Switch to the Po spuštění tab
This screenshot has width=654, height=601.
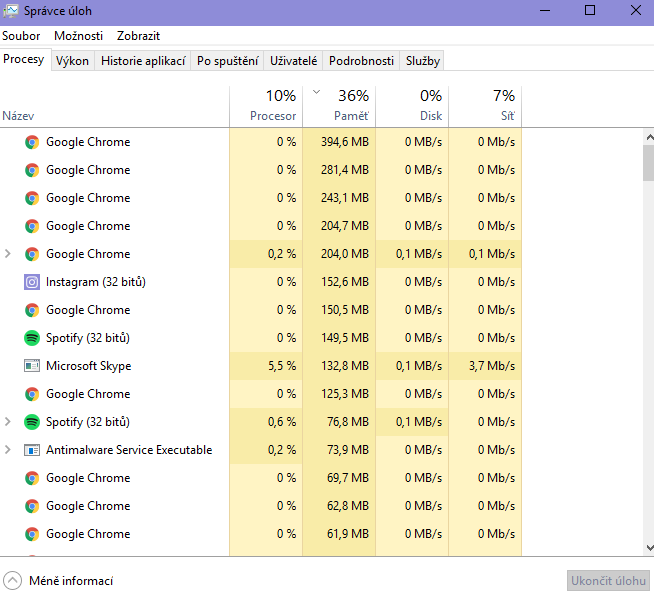click(227, 61)
